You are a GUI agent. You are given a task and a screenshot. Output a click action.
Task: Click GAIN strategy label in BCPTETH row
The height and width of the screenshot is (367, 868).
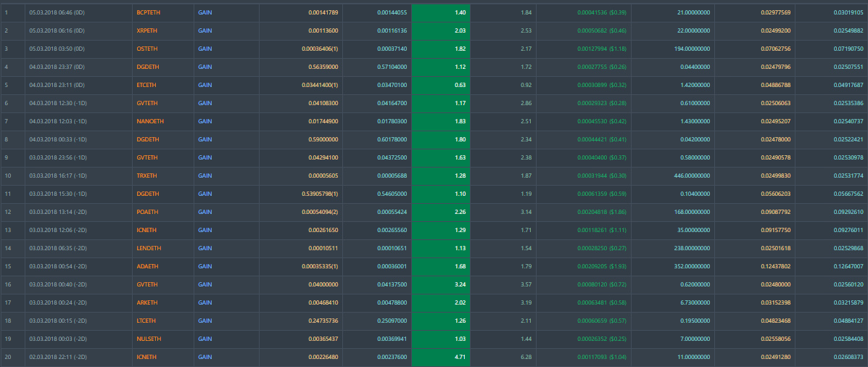pyautogui.click(x=204, y=13)
